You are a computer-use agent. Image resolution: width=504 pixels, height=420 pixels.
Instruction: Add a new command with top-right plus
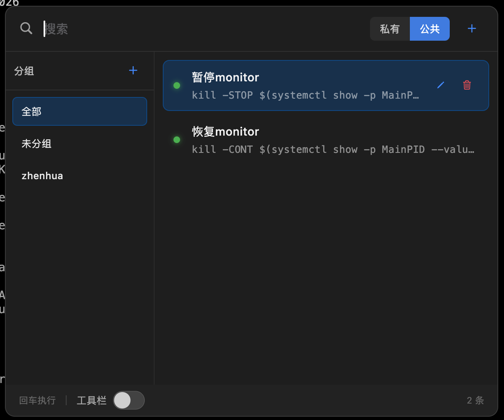472,29
